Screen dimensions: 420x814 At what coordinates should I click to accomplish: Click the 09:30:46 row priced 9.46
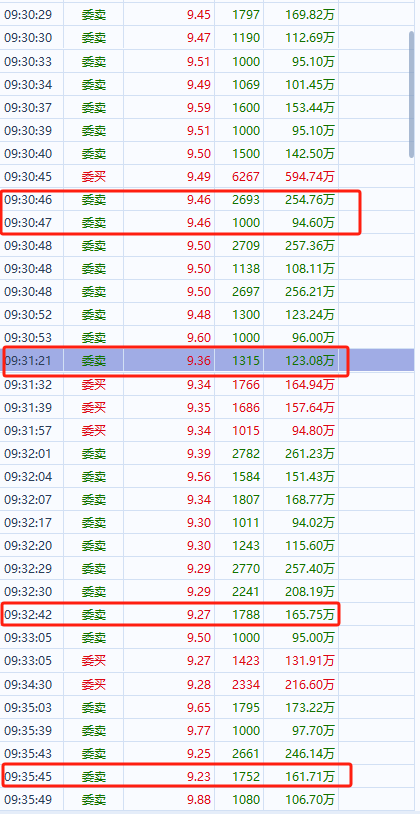point(208,200)
